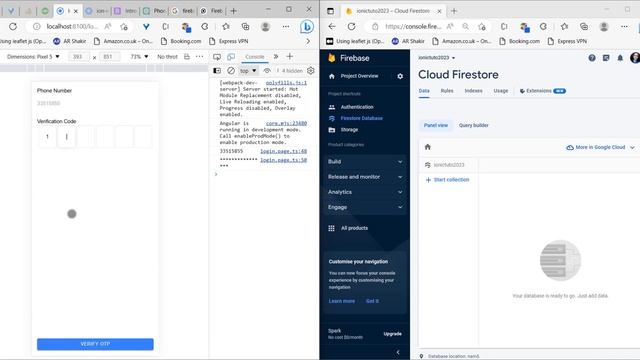The height and width of the screenshot is (360, 640).
Task: Click Learn more in customise navigation card
Action: [342, 301]
